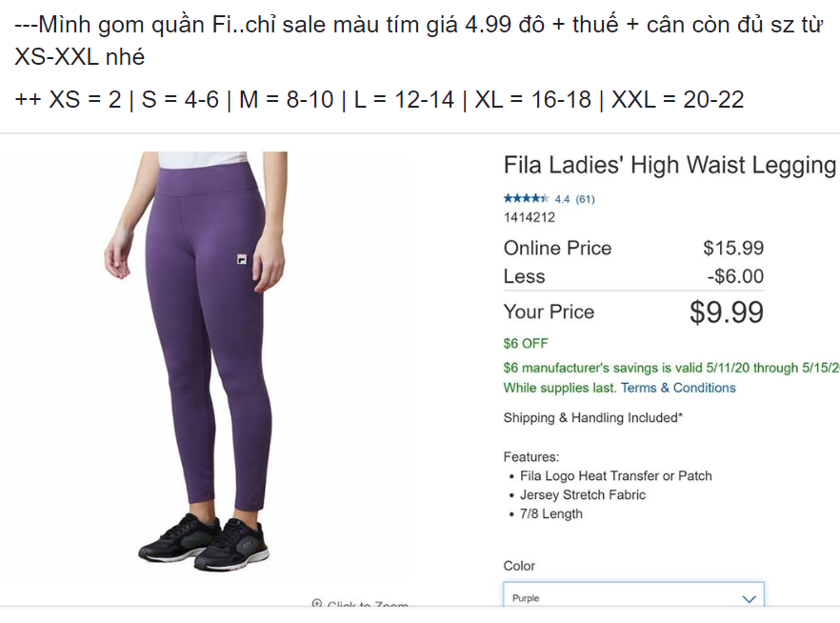This screenshot has height=623, width=840.
Task: Click the Fila Ladies' High Waist Legging title
Action: pyautogui.click(x=670, y=165)
